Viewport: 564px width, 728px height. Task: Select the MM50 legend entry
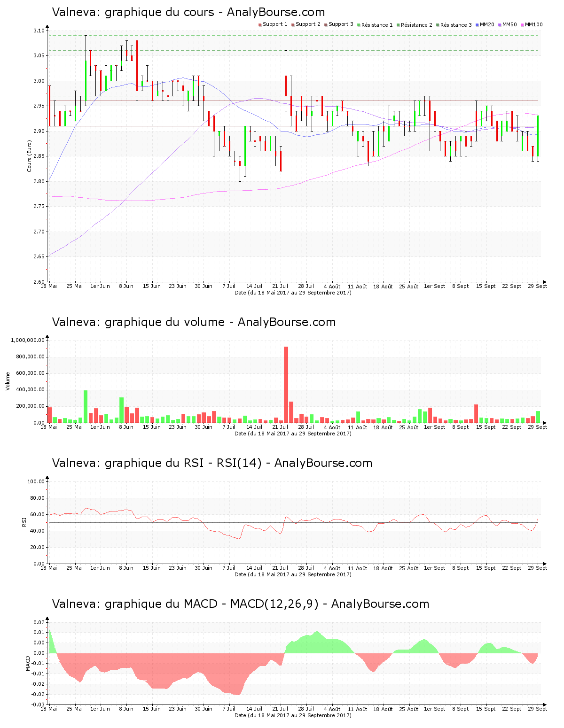509,24
